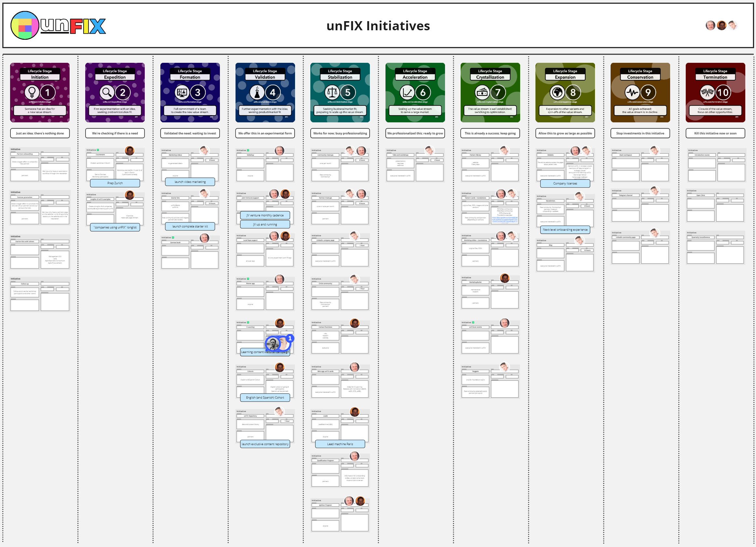Screen dimensions: 756x547
Task: Click the 'Company licenses' blue tag
Action: pos(565,184)
